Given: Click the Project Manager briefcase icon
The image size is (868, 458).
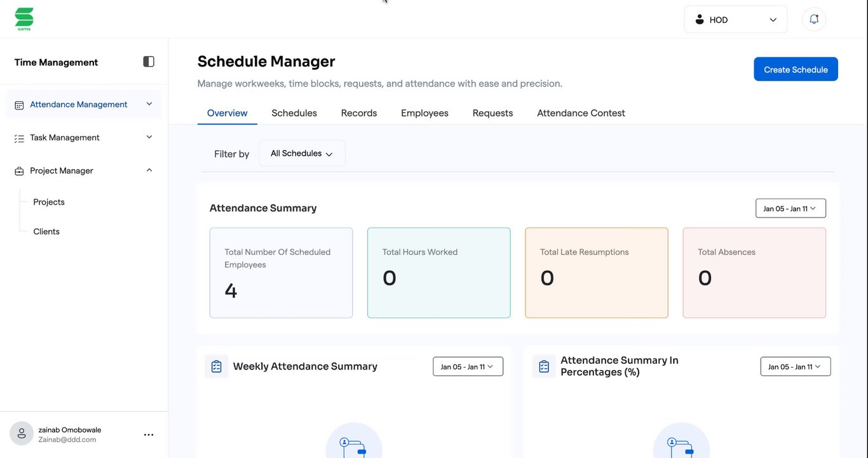Looking at the screenshot, I should coord(19,171).
